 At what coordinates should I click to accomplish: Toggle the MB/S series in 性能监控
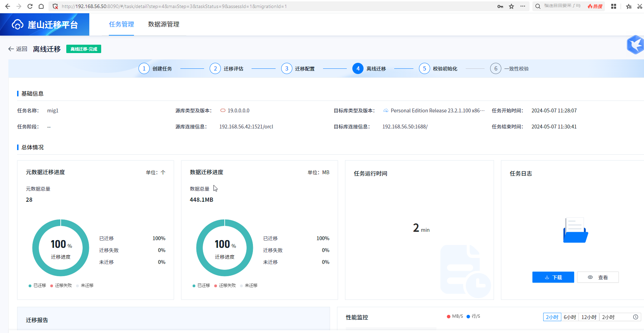tap(455, 316)
